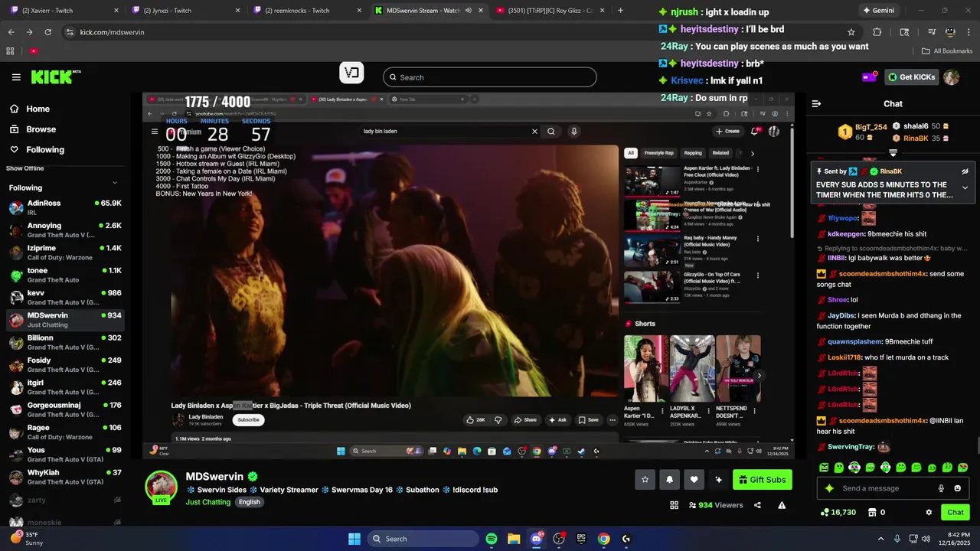Go back in browser
Image resolution: width=980 pixels, height=551 pixels.
tap(11, 32)
